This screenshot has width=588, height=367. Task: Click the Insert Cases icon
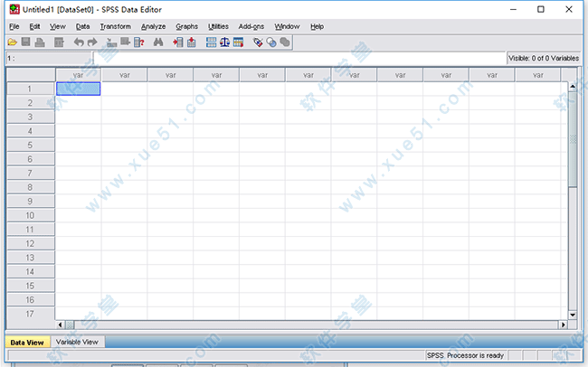(177, 42)
